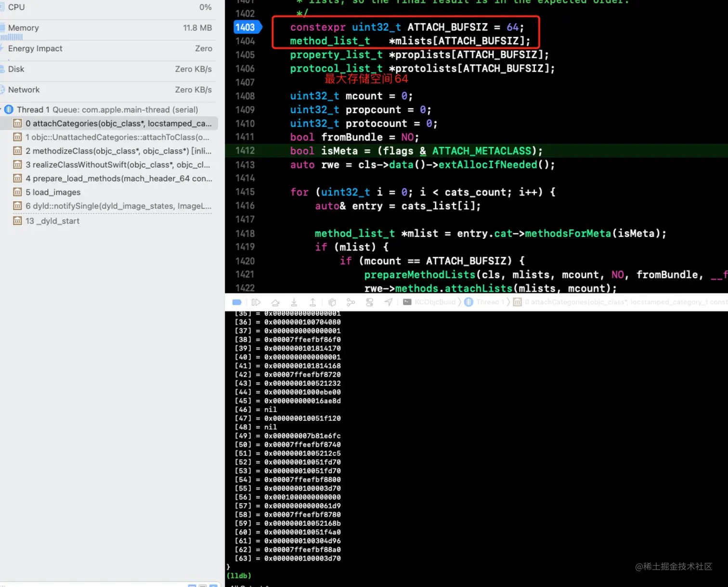The width and height of the screenshot is (728, 587).
Task: Select Thread 1 com.apple.main-thread row
Action: pyautogui.click(x=109, y=110)
